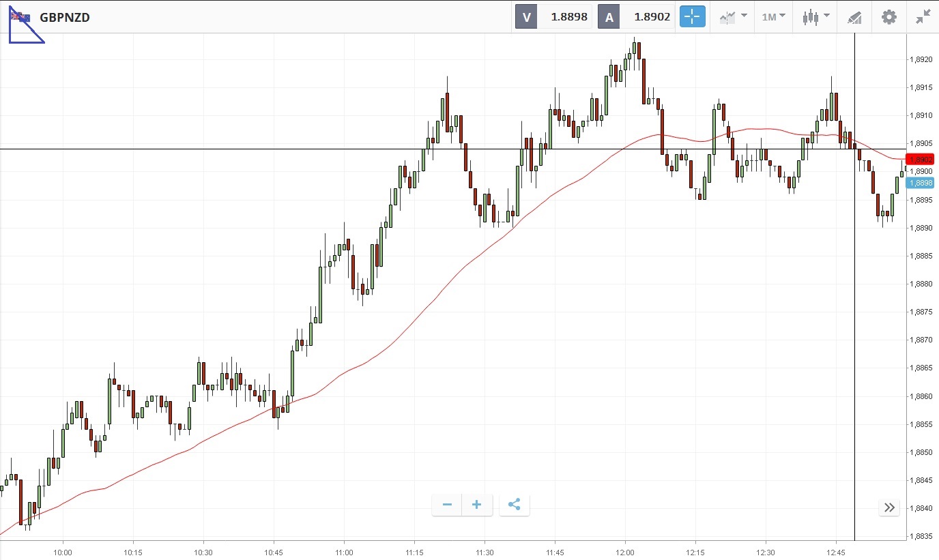Click the 10:30 time axis label
The width and height of the screenshot is (939, 560).
[203, 552]
